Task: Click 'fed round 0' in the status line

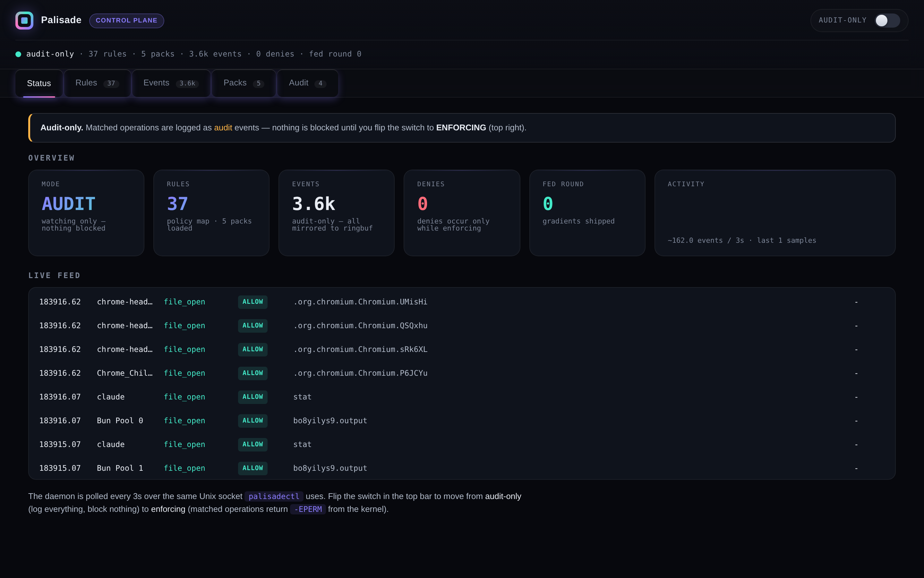Action: pos(335,54)
